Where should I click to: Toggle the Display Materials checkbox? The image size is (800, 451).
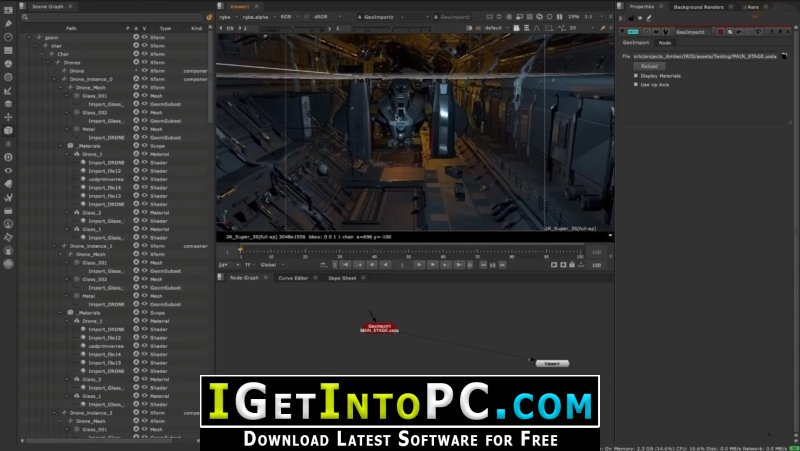tap(636, 76)
